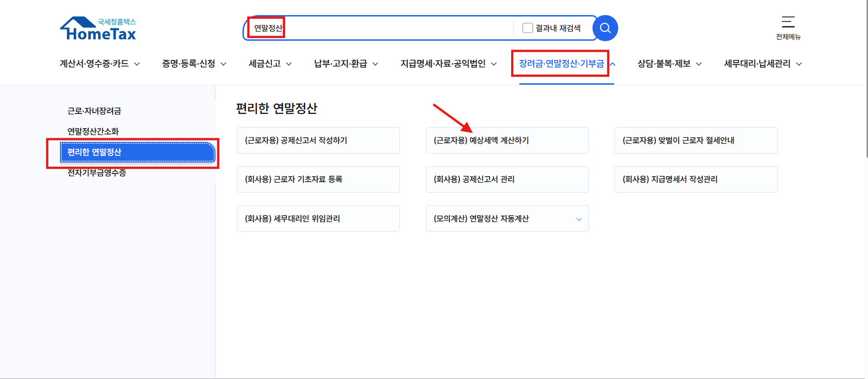Open (회사용) 근로자 기초자료 등록
868x379 pixels.
[x=318, y=179]
